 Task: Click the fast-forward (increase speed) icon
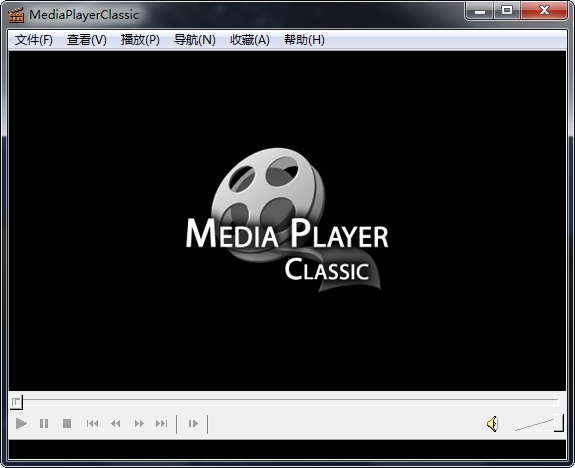[x=139, y=424]
